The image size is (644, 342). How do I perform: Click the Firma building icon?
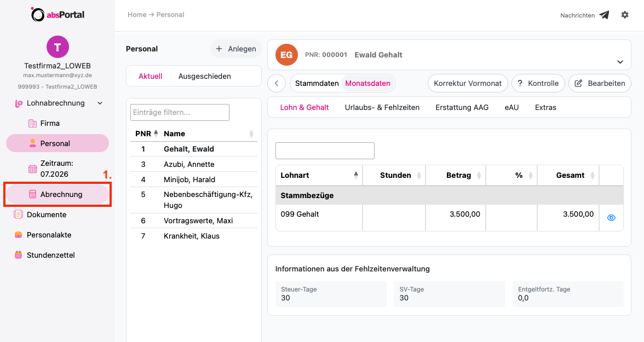32,123
